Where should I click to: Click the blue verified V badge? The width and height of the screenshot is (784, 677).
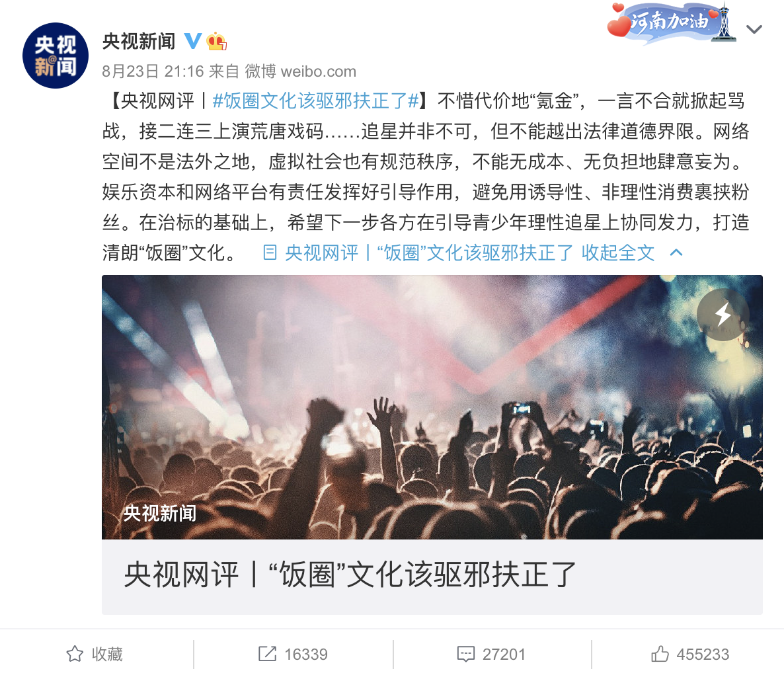point(193,41)
